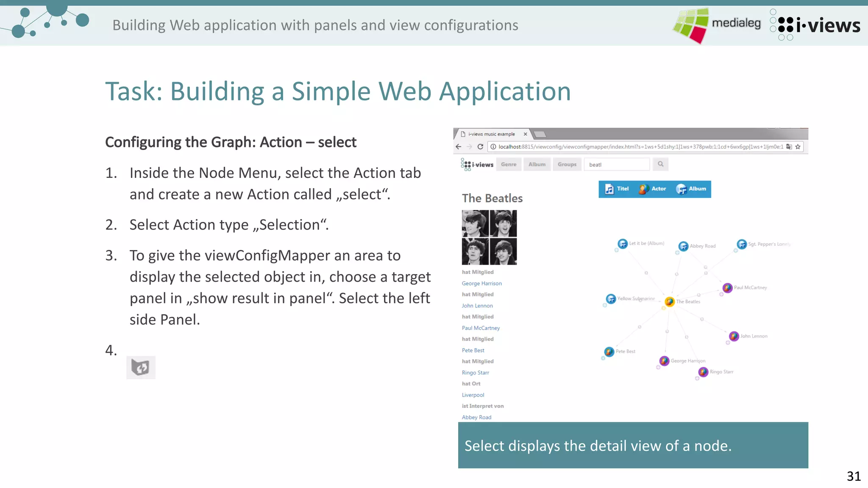Reload the page with refresh icon
The image size is (868, 488).
tap(480, 147)
